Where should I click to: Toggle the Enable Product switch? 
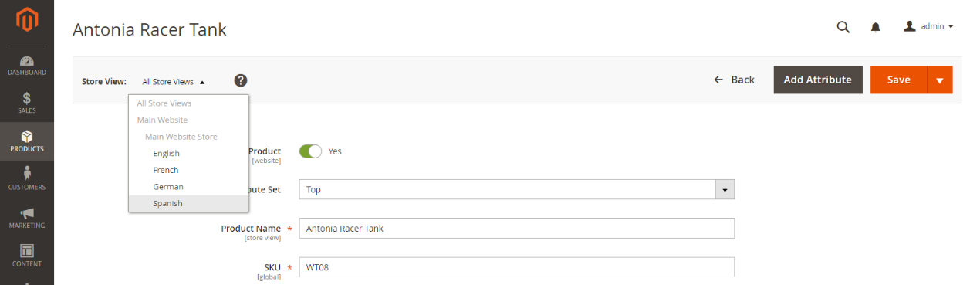coord(310,151)
